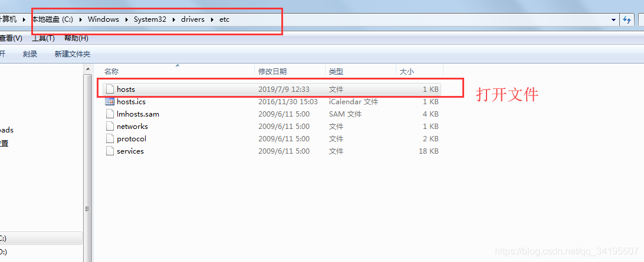
Task: Select the services file name
Action: [x=130, y=151]
